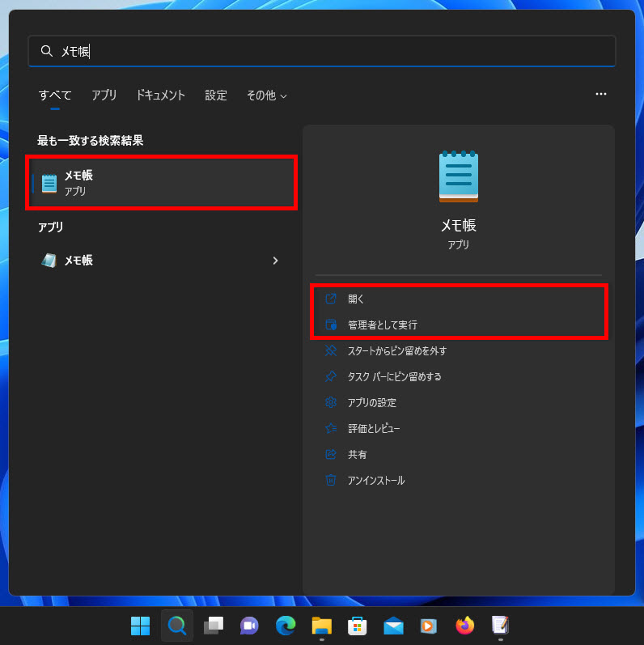The height and width of the screenshot is (645, 644).
Task: Open the メモ帳 best match result
Action: pos(162,183)
